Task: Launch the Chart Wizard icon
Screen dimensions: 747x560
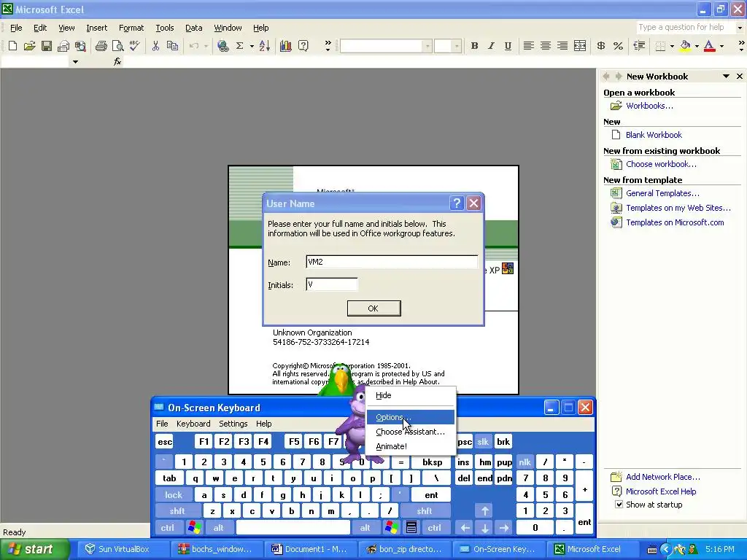Action: pyautogui.click(x=286, y=46)
